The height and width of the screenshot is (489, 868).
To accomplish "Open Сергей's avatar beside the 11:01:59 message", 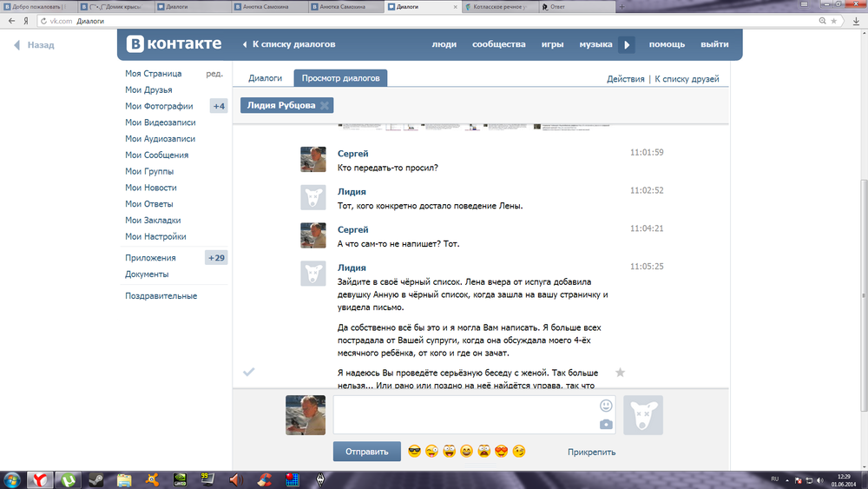I will click(x=312, y=160).
